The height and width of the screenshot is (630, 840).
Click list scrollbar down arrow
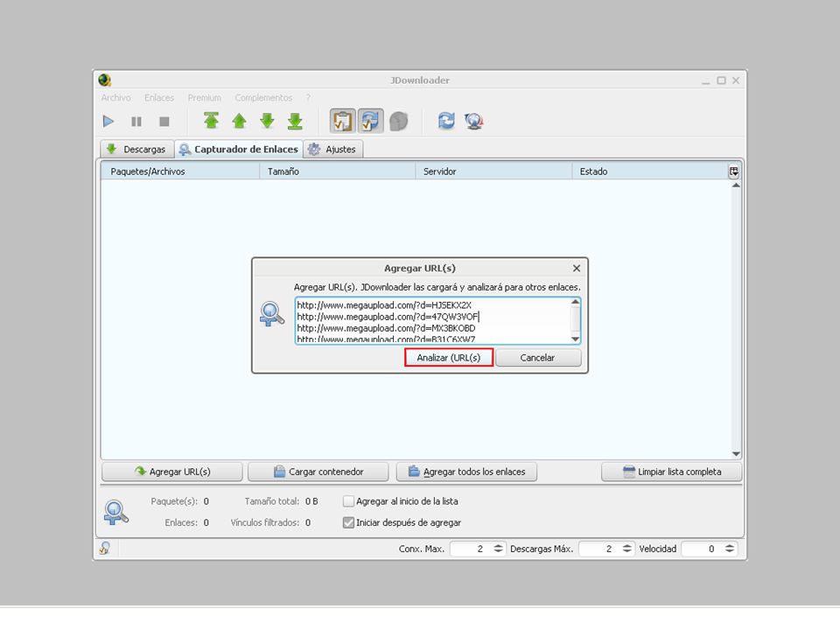pos(736,454)
